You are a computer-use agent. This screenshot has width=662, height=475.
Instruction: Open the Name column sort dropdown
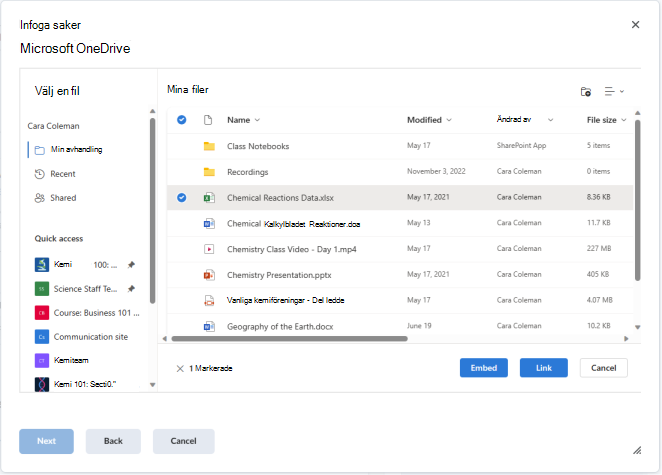tap(258, 120)
